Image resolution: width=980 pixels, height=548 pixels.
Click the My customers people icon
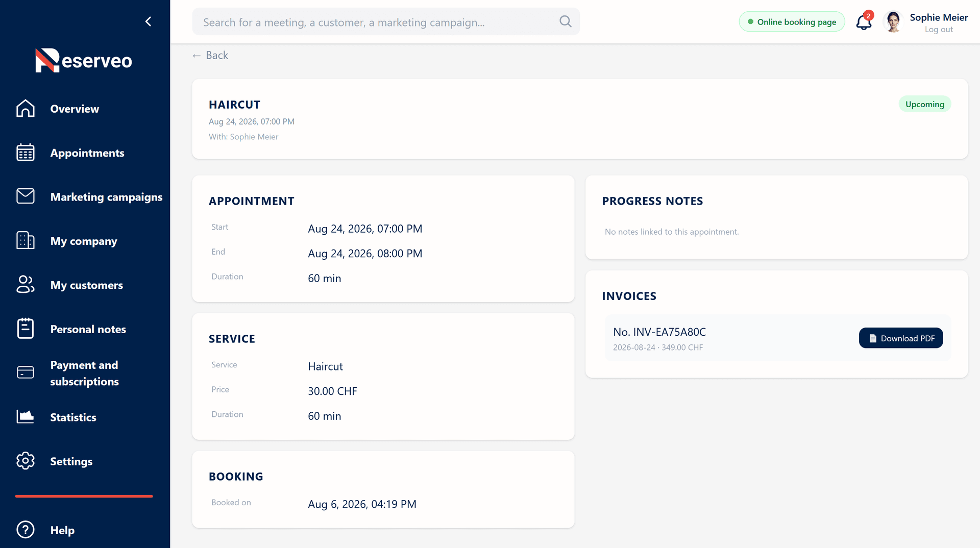click(x=26, y=285)
